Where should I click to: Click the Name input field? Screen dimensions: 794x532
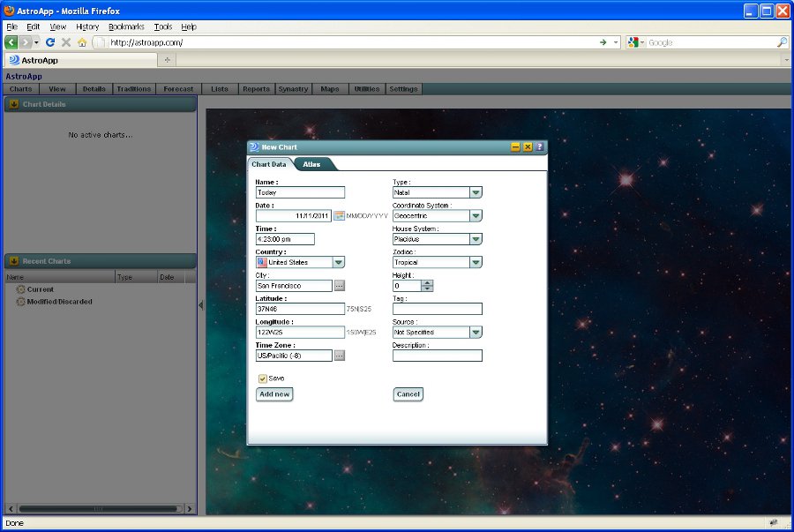[300, 192]
